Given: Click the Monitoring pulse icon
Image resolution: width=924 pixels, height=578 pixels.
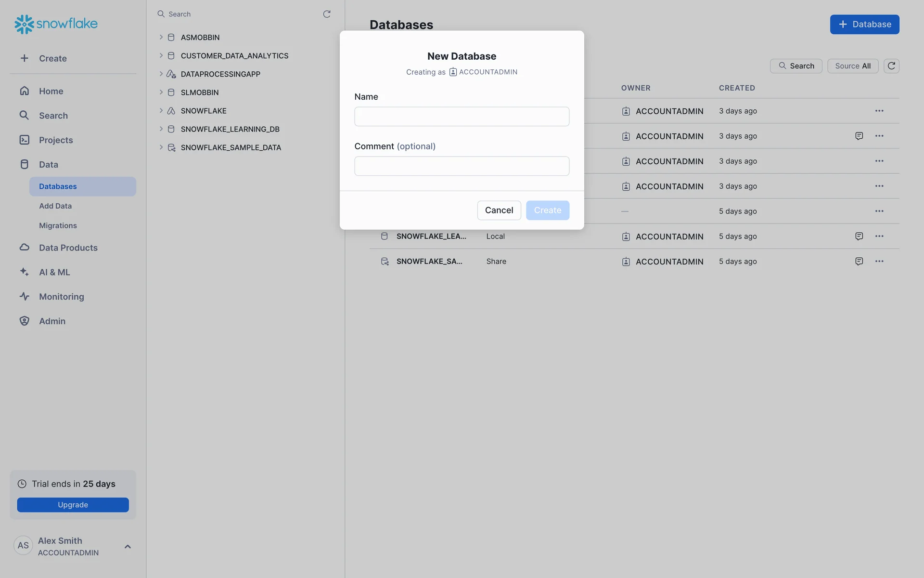Looking at the screenshot, I should pyautogui.click(x=25, y=297).
